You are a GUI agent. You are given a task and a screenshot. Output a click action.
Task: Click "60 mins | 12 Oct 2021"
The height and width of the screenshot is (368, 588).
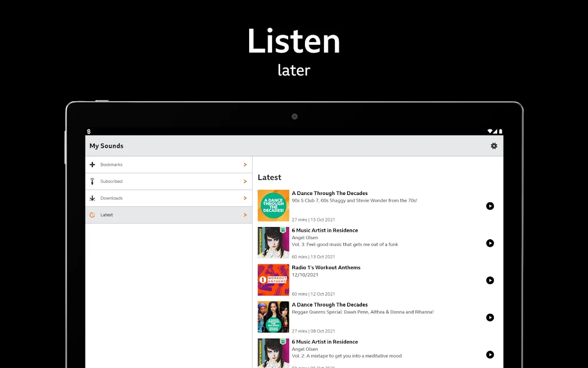point(313,294)
